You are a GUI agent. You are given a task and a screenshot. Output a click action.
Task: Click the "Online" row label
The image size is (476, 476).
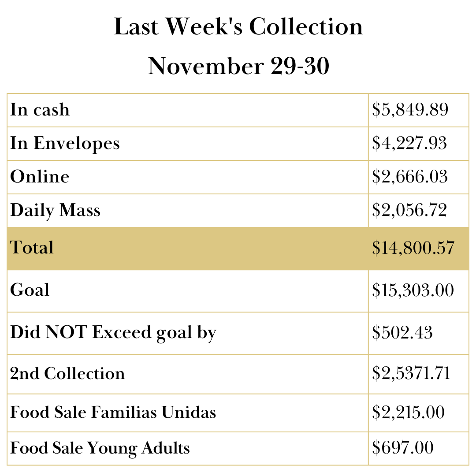tap(40, 177)
